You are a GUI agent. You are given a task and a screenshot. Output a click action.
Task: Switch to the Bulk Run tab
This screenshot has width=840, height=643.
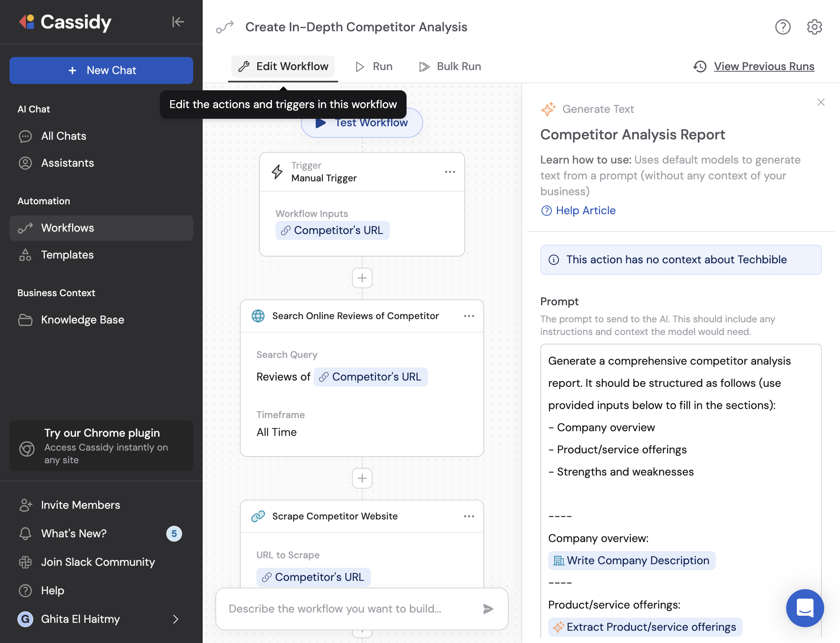point(450,67)
